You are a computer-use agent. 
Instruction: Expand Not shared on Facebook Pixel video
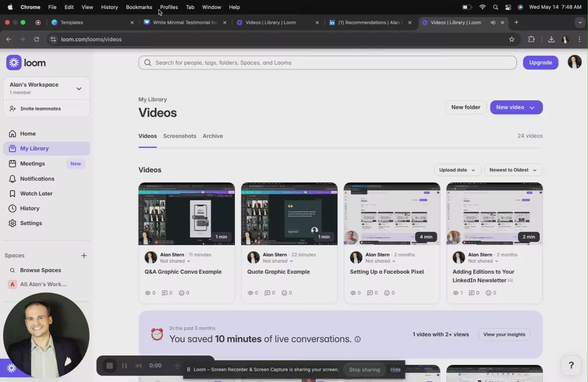coord(381,261)
